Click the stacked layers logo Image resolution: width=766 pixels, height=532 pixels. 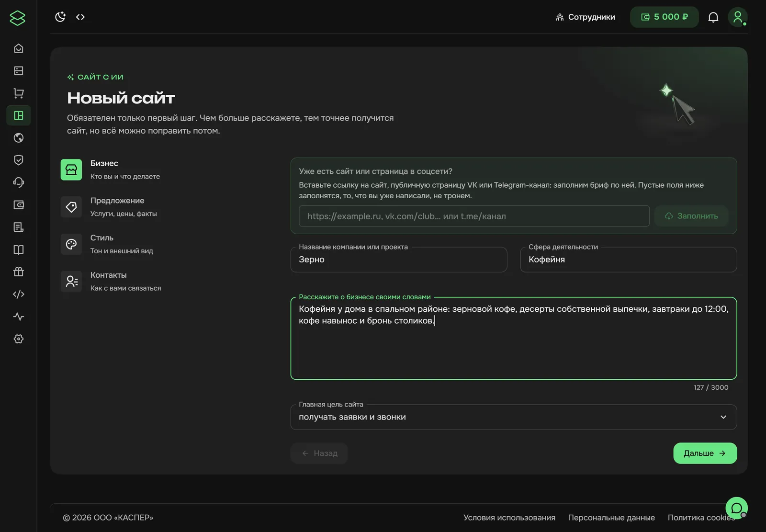click(18, 18)
